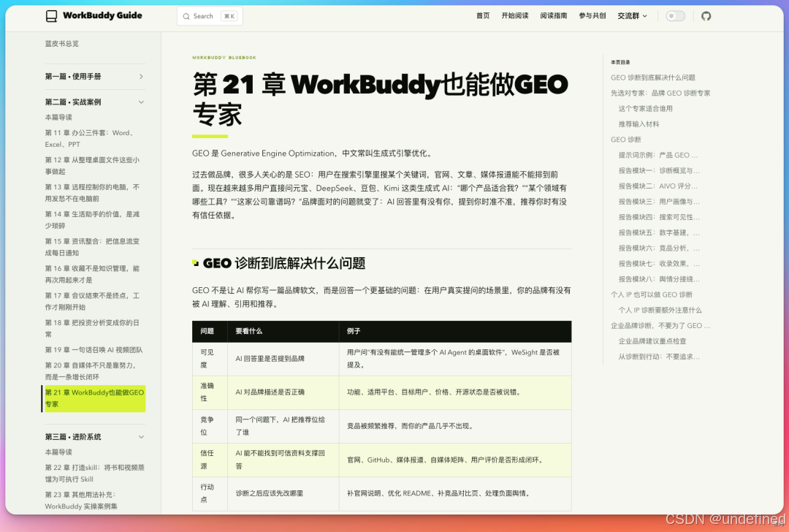Open chapter 第 14 章 生活助手的价值
The width and height of the screenshot is (789, 532).
pyautogui.click(x=92, y=220)
